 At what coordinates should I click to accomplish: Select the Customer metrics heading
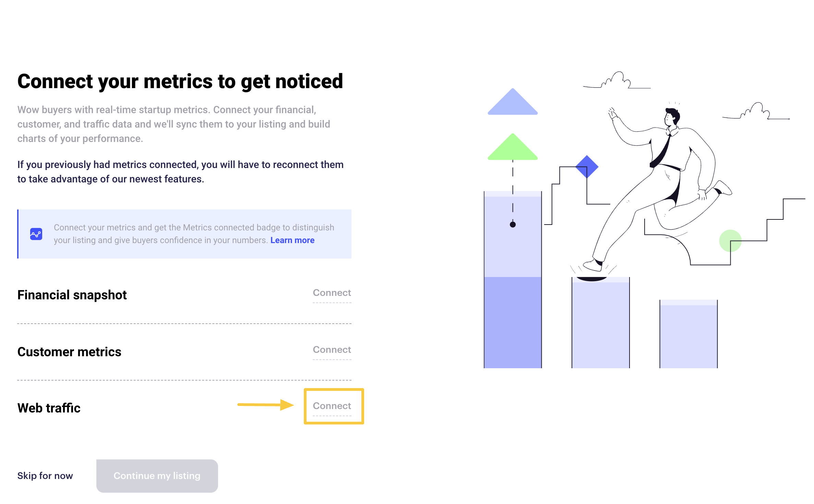[x=69, y=352]
